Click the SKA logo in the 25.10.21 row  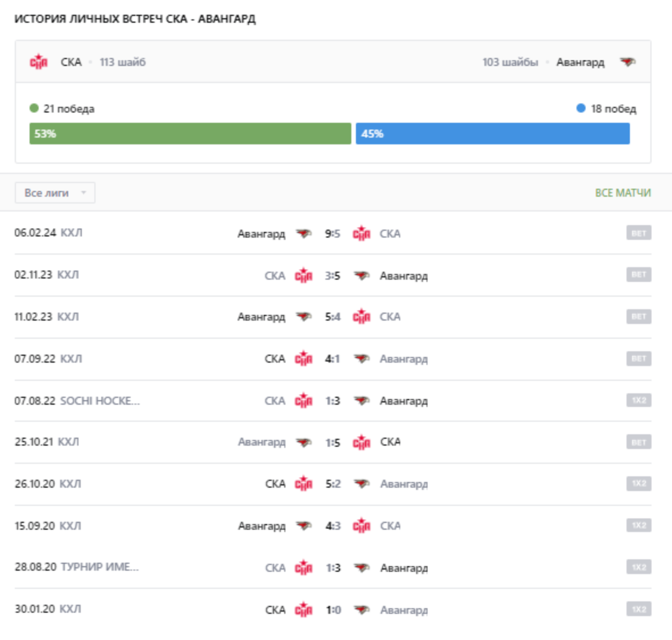(361, 442)
